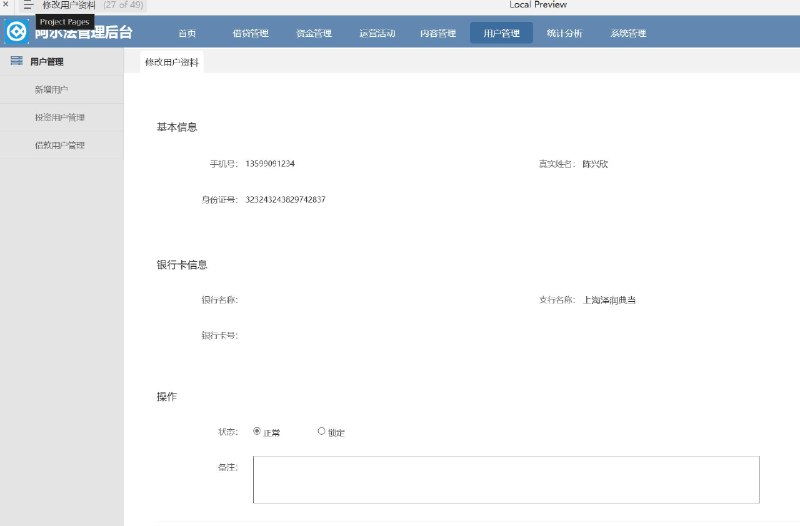Open 系统管理 navigation item
Image resolution: width=800 pixels, height=526 pixels.
(628, 33)
